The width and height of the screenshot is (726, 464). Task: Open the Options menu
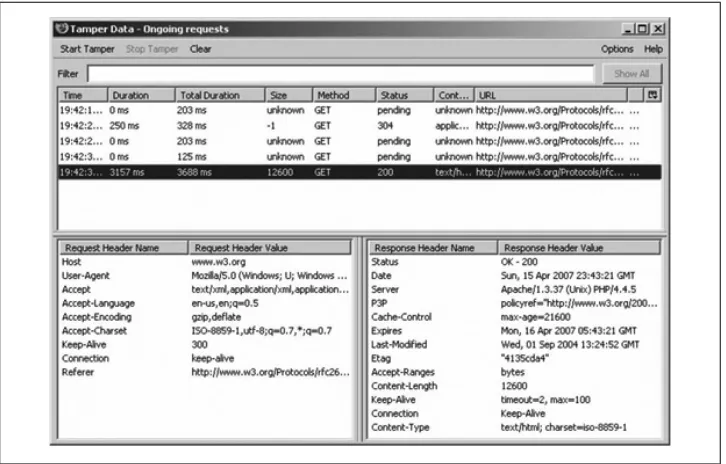617,49
